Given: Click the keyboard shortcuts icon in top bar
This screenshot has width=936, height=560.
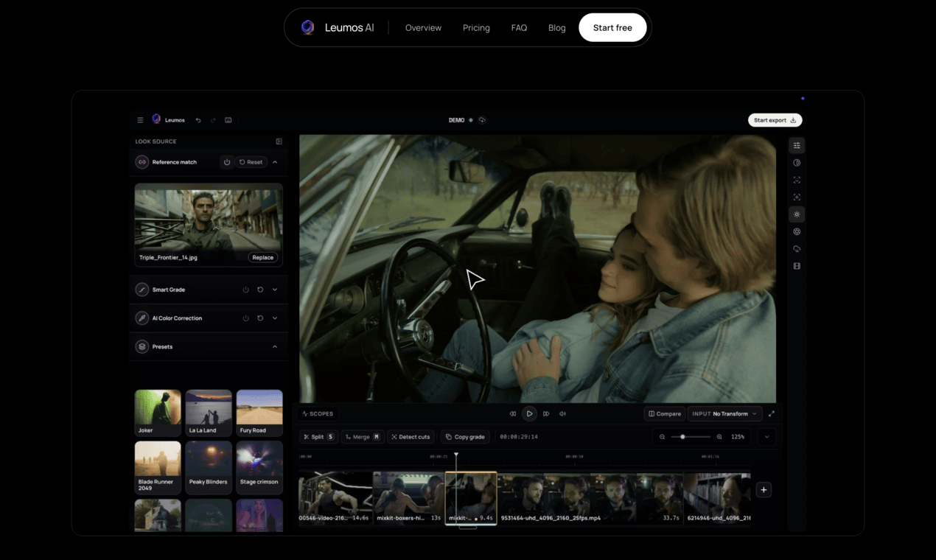Looking at the screenshot, I should [x=228, y=120].
